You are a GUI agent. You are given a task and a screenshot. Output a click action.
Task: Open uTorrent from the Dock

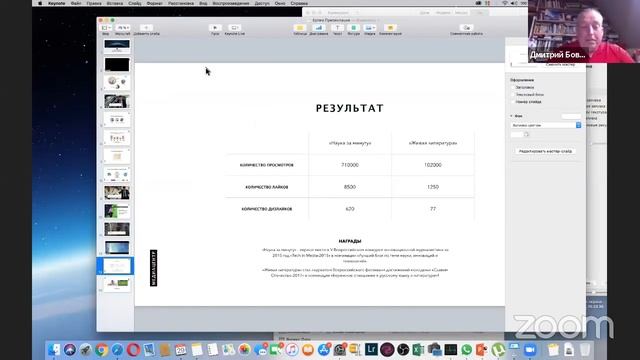coord(498,350)
